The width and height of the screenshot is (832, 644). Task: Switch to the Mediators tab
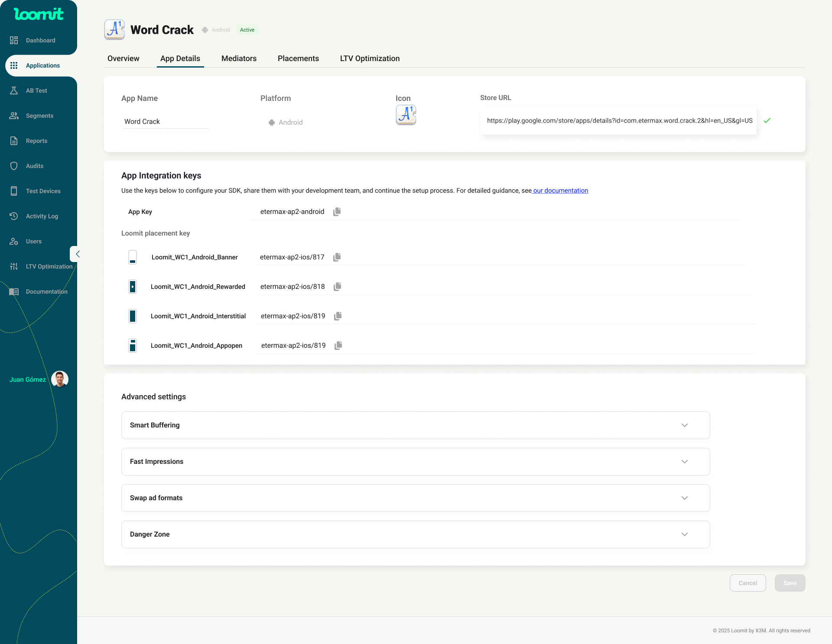pos(239,58)
